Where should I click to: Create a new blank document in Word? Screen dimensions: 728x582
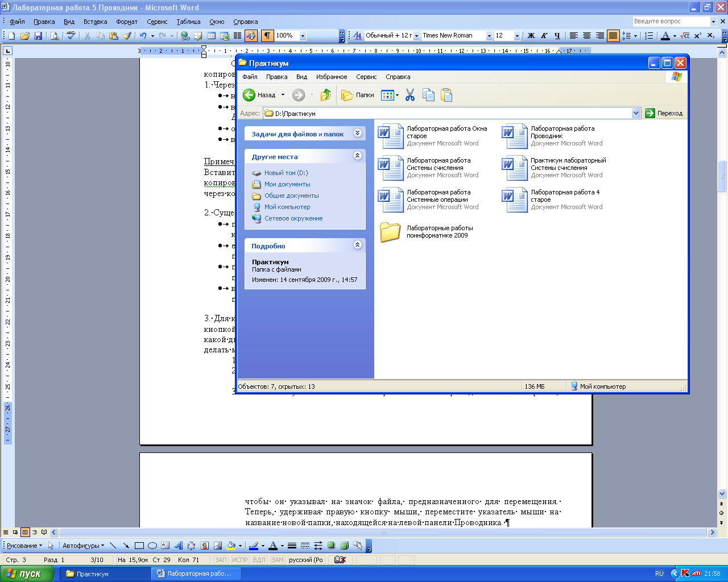pos(11,36)
